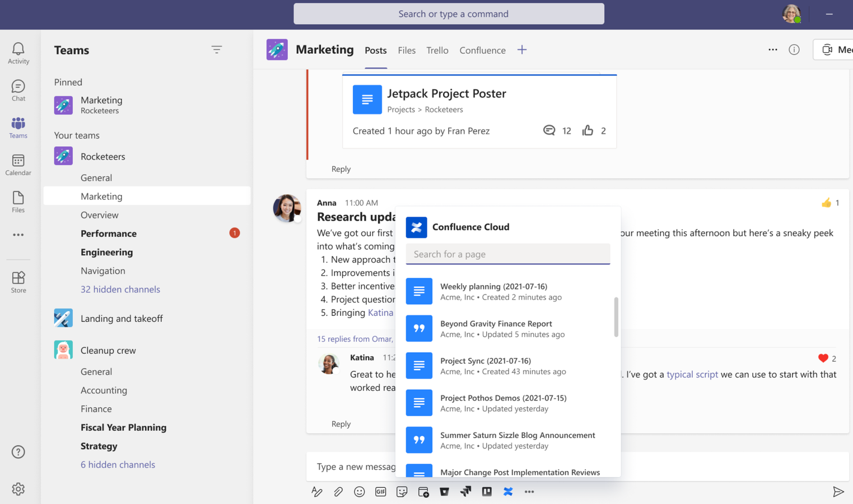This screenshot has width=853, height=504.
Task: Select Project Pothos Demos (2021-07-15) page
Action: pos(508,403)
